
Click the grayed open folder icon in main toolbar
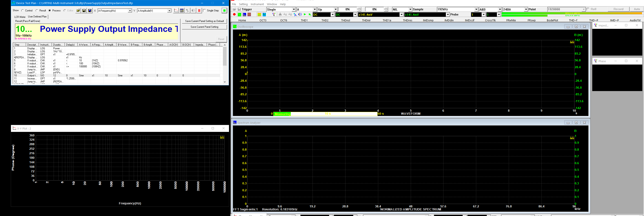click(x=235, y=9)
